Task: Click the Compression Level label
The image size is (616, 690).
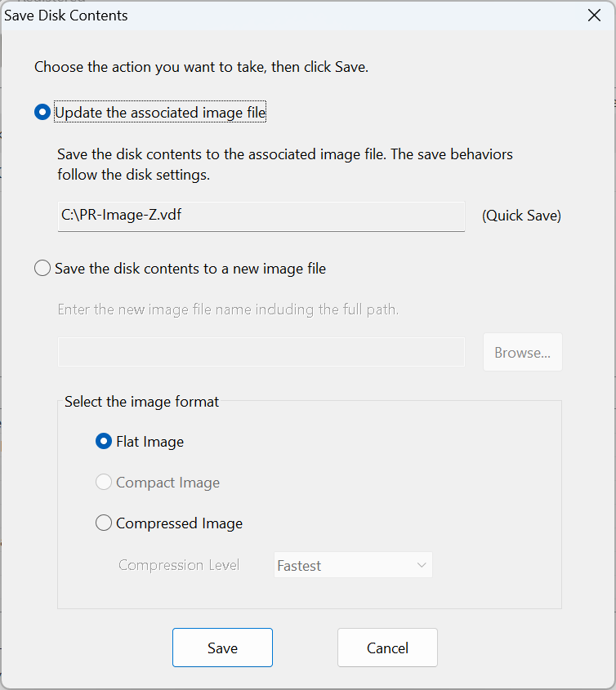Action: pyautogui.click(x=179, y=565)
